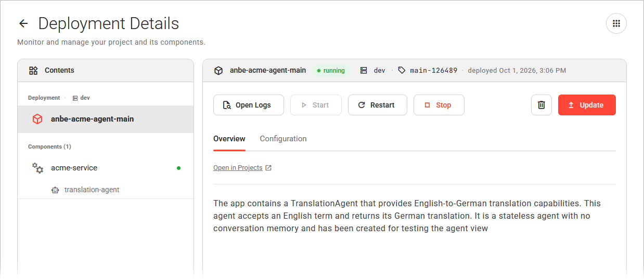The height and width of the screenshot is (279, 644).
Task: Open the apps grid menu icon
Action: click(x=616, y=23)
